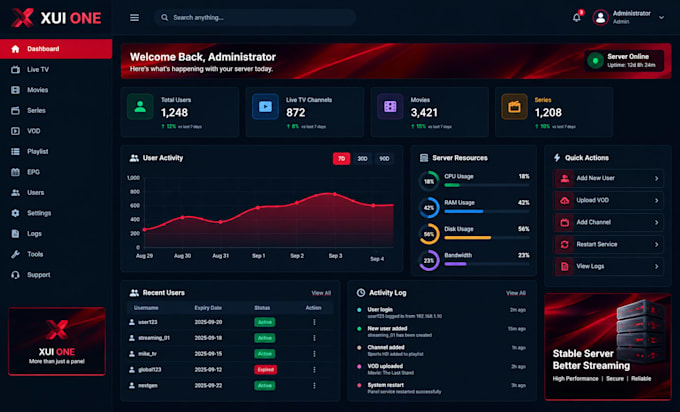The height and width of the screenshot is (412, 680).
Task: Click the View Logs quick action
Action: tap(608, 267)
